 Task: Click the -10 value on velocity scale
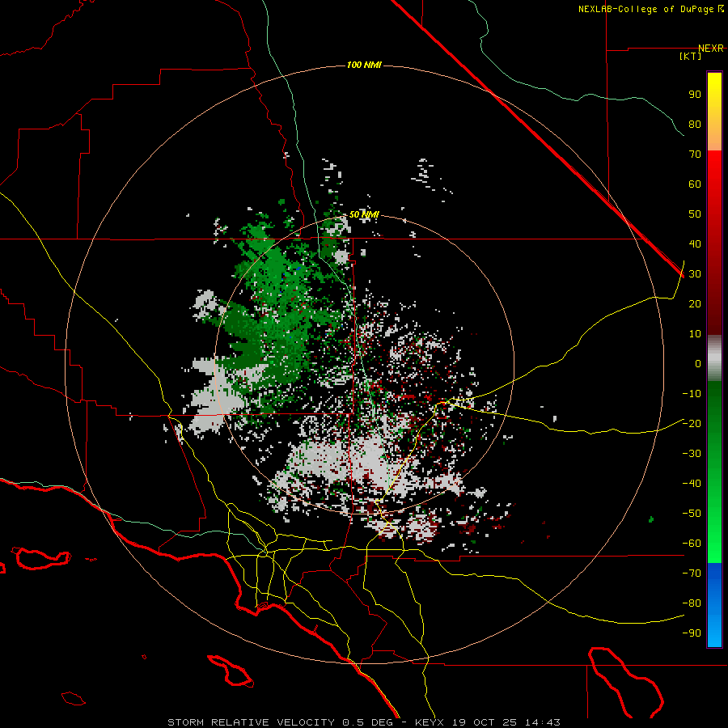tap(692, 394)
